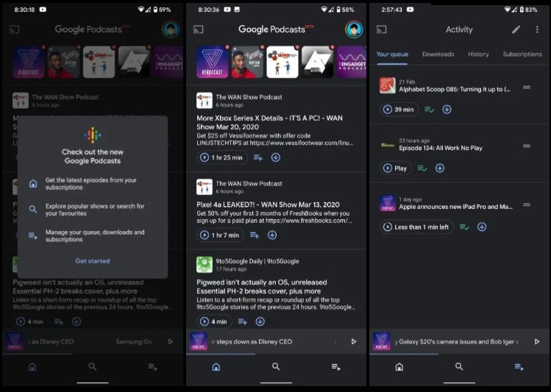
Task: Toggle queued status for Episode 134
Action: (x=422, y=168)
